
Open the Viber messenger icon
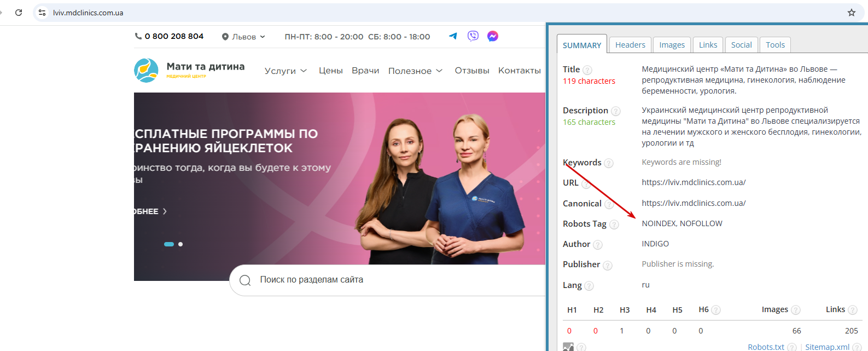[x=473, y=36]
